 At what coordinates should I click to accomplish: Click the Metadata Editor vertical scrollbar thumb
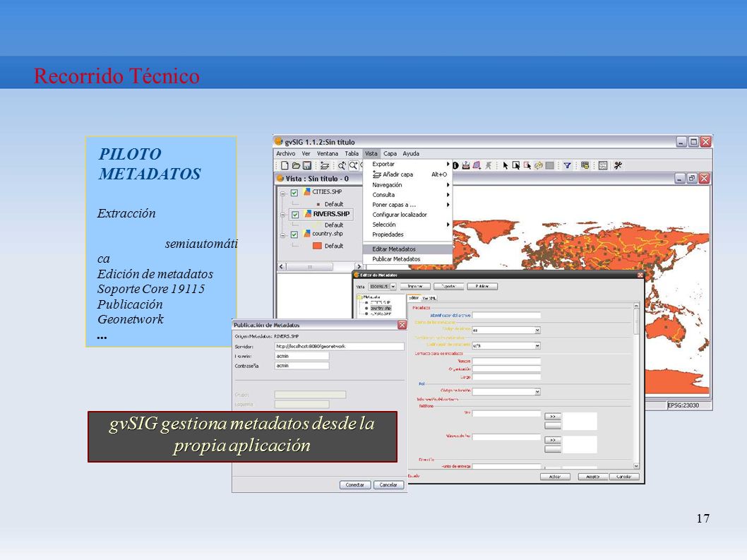636,321
